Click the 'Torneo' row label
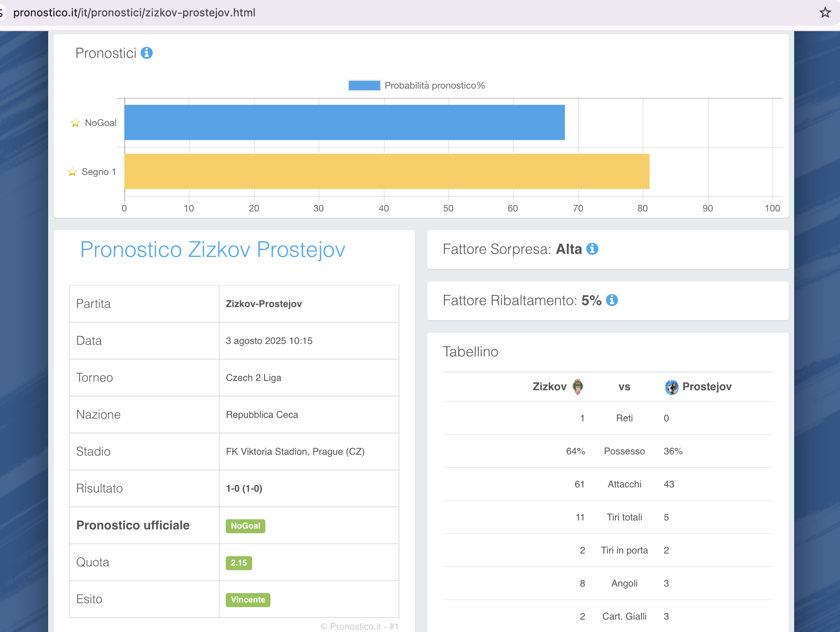 (x=94, y=377)
